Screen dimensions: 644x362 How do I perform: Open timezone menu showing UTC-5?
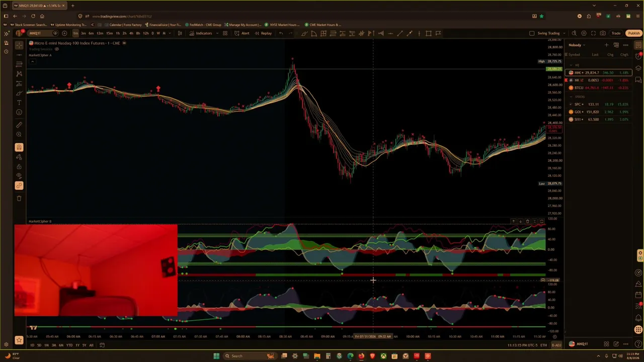[523, 345]
